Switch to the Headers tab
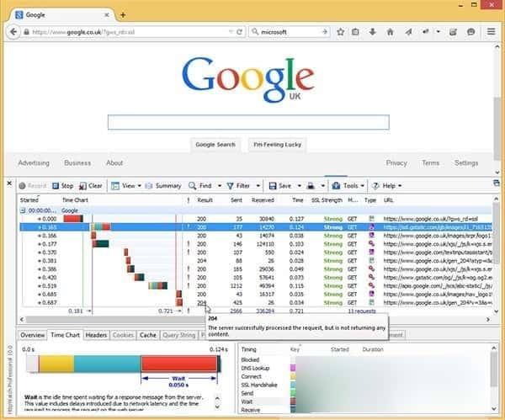505x420 pixels. tap(96, 335)
